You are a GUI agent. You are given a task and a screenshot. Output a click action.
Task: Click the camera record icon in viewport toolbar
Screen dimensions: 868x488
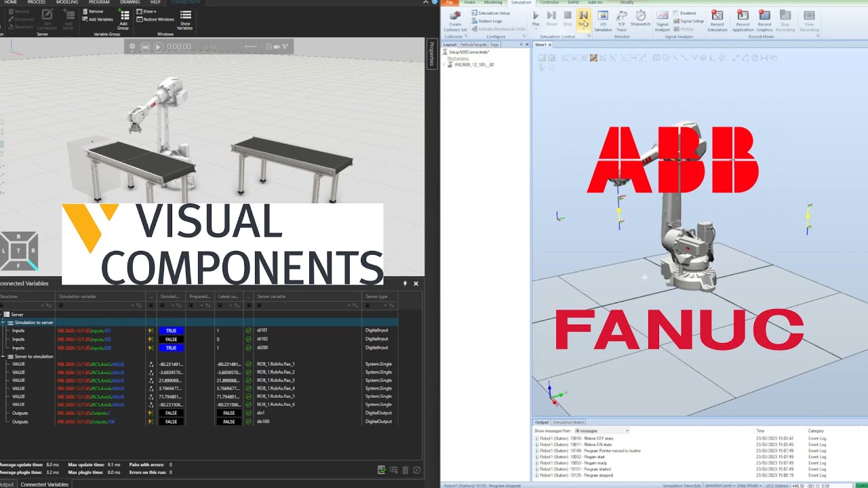tap(277, 47)
